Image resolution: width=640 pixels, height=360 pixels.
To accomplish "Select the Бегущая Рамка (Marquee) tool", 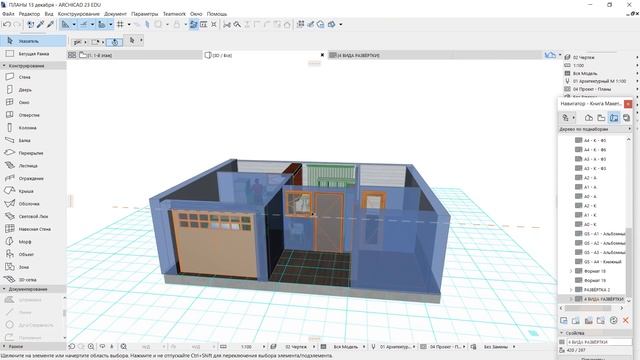I will [33, 53].
